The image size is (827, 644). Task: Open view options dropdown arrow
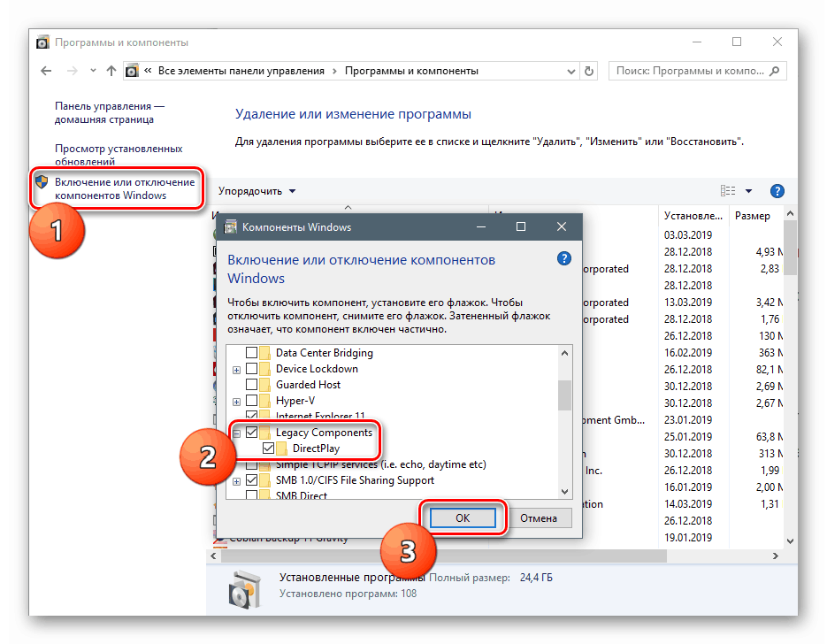point(748,191)
